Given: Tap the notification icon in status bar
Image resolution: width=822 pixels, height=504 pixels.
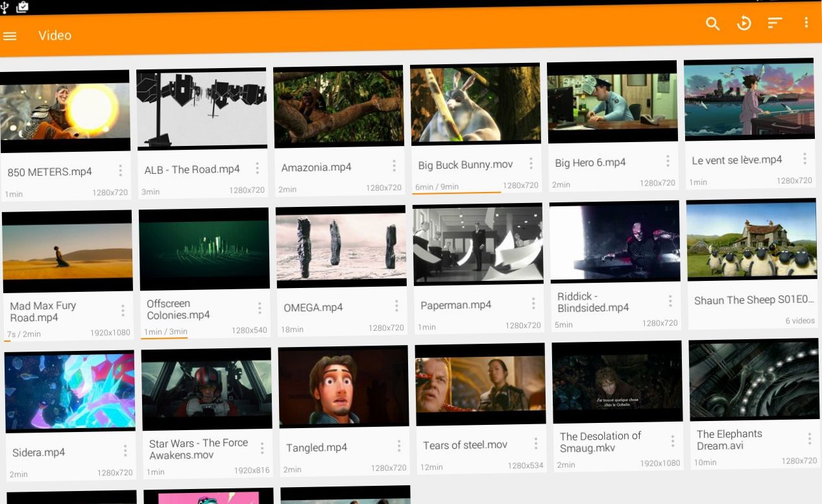Looking at the screenshot, I should click(23, 7).
